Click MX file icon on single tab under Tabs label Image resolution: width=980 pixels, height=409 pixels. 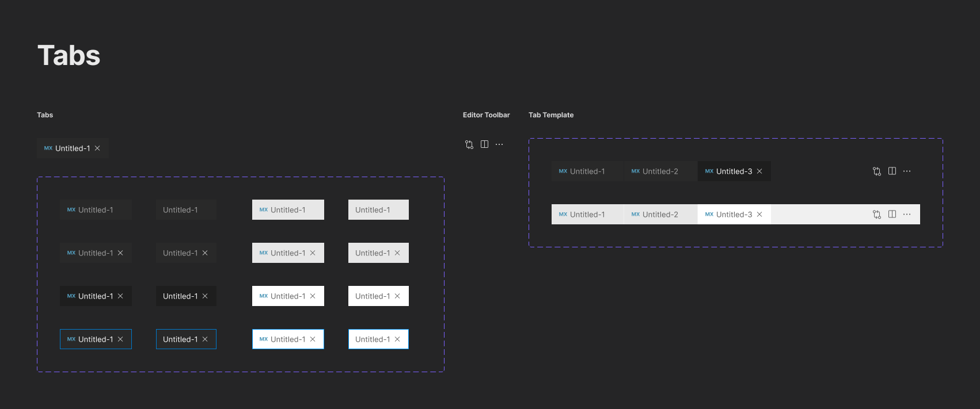(x=48, y=148)
